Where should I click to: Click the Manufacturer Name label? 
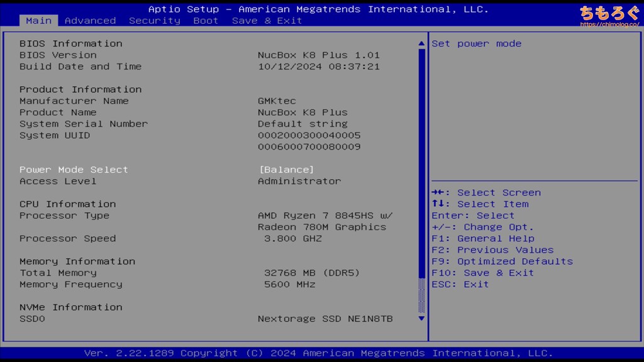click(74, 101)
